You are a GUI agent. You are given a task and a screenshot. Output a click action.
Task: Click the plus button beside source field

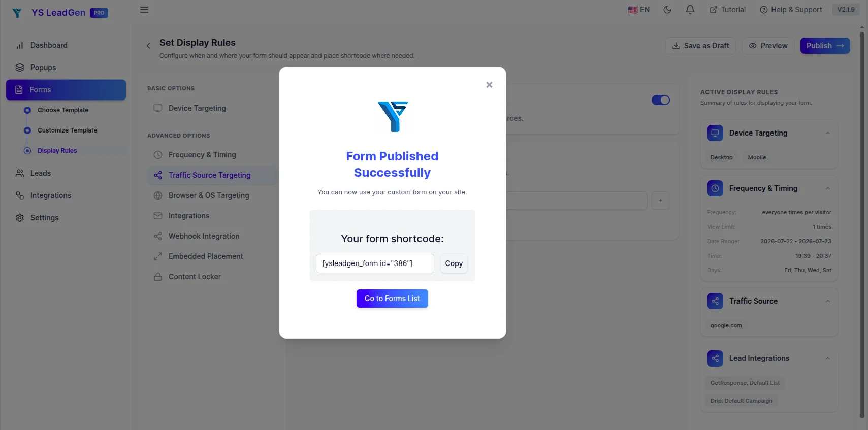(x=661, y=201)
